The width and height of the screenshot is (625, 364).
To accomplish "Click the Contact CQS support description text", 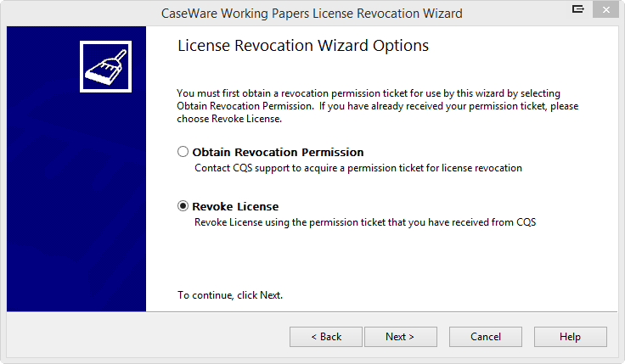I will pyautogui.click(x=358, y=168).
